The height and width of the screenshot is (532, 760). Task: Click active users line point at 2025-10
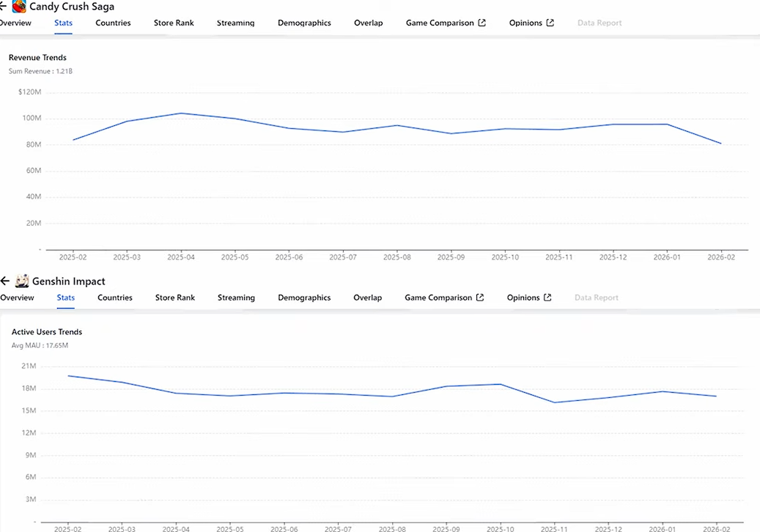pyautogui.click(x=501, y=384)
